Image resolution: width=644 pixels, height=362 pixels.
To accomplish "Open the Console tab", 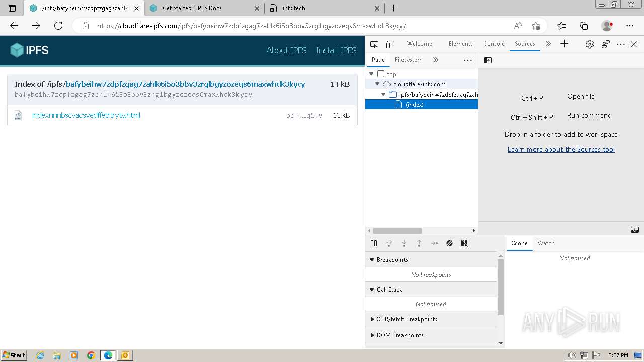I will coord(494,44).
